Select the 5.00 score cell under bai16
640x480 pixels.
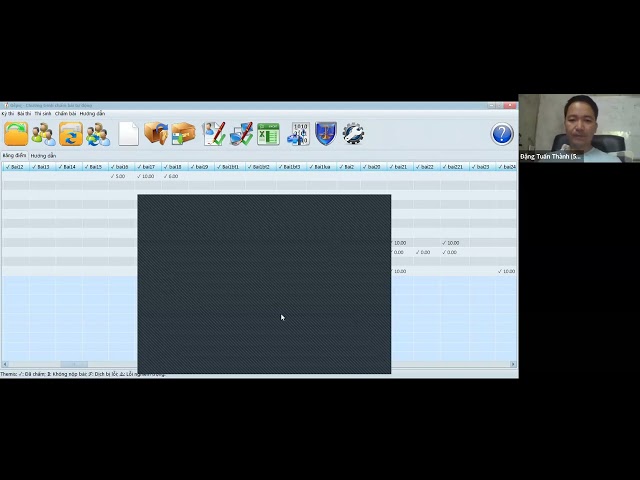[120, 176]
